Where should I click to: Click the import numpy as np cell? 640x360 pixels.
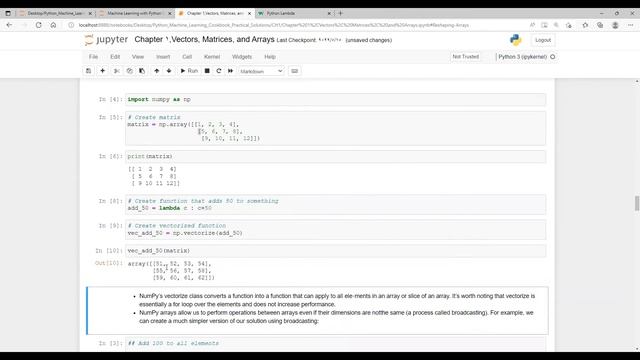335,100
